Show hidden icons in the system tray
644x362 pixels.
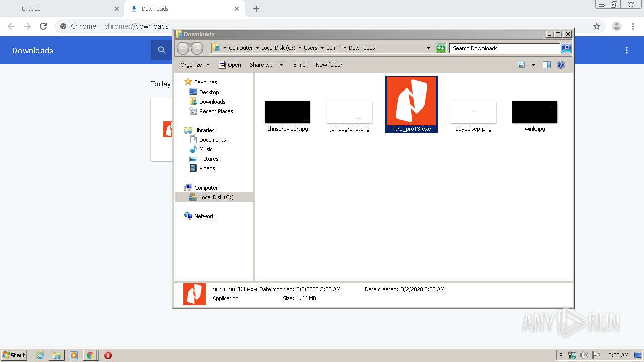coord(561,355)
